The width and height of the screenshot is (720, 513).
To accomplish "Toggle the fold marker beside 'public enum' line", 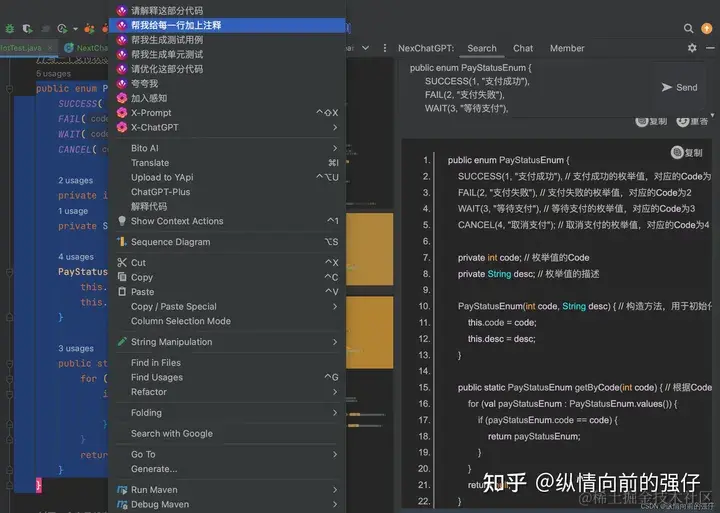I will tap(9, 89).
